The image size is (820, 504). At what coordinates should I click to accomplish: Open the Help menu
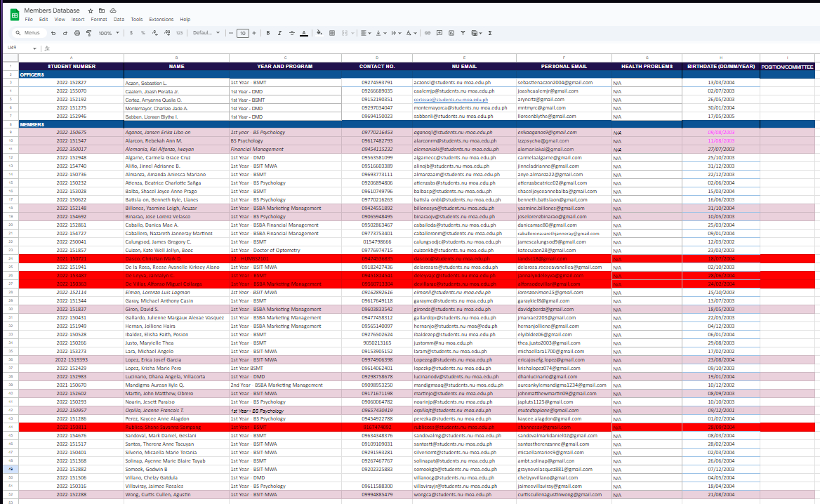(x=185, y=20)
